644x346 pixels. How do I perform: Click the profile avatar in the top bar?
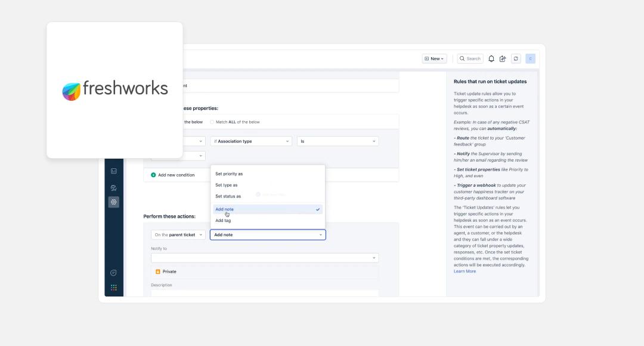coord(530,58)
